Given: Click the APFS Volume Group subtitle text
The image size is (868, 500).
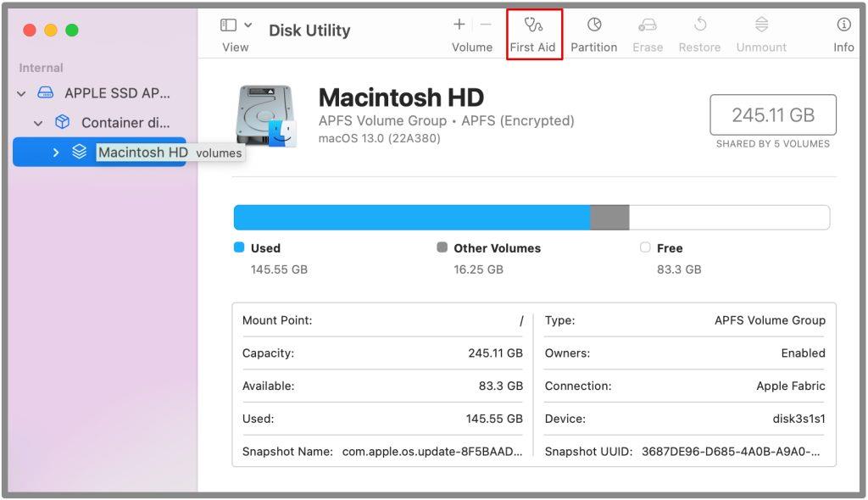Looking at the screenshot, I should [x=446, y=120].
